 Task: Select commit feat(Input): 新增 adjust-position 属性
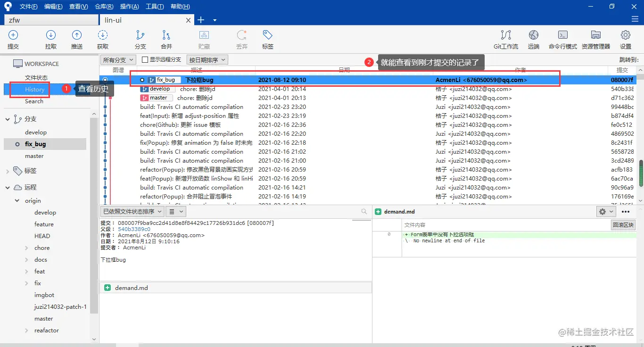368,116
